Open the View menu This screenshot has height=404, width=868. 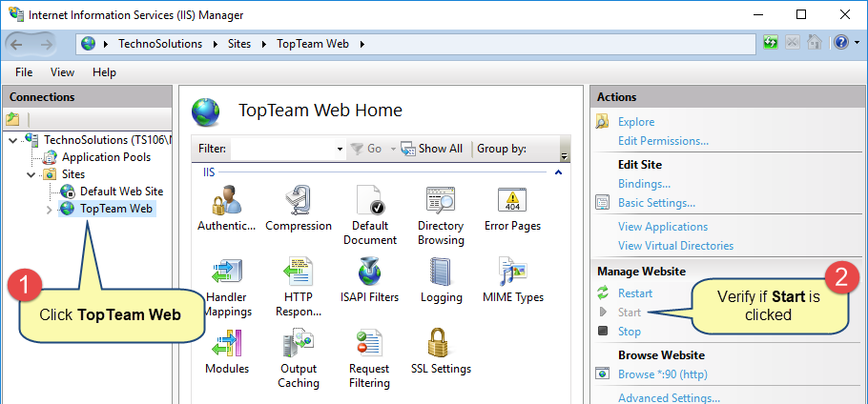pos(63,72)
